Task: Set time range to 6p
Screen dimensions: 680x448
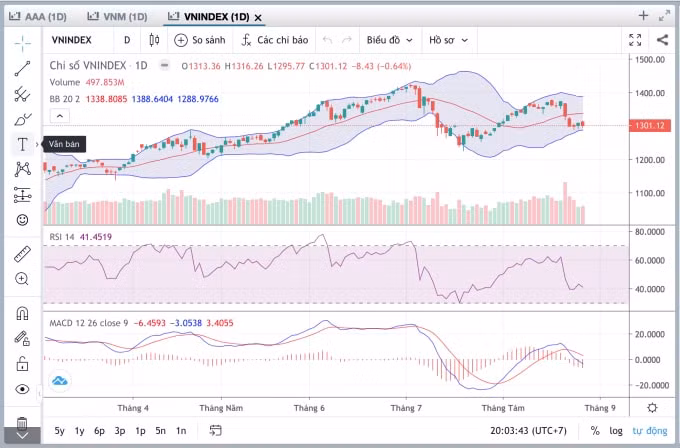Action: click(x=99, y=431)
